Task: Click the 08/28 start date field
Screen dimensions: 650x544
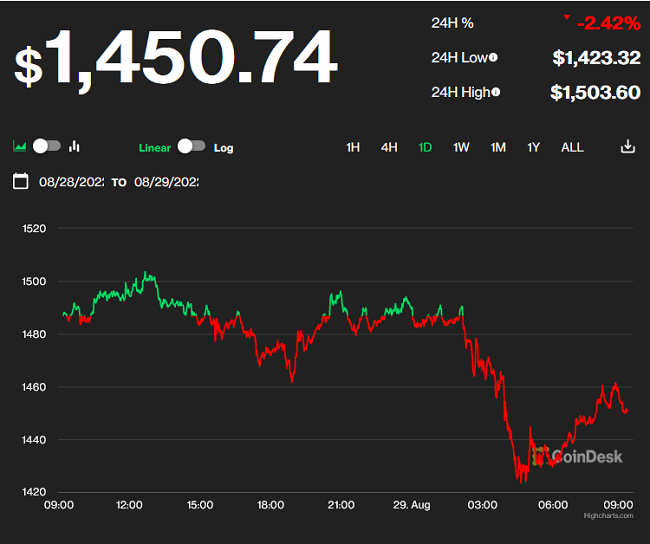Action: pos(71,182)
